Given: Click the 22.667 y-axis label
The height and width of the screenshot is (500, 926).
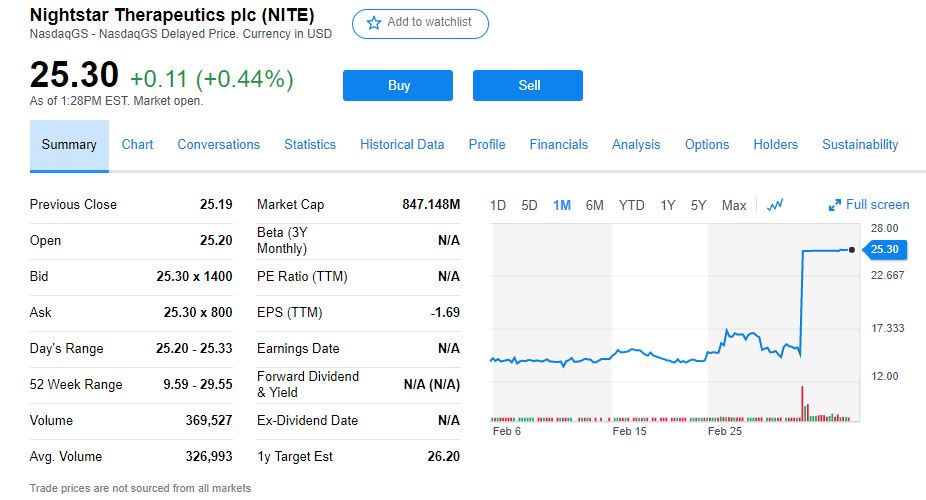Looking at the screenshot, I should pos(888,276).
